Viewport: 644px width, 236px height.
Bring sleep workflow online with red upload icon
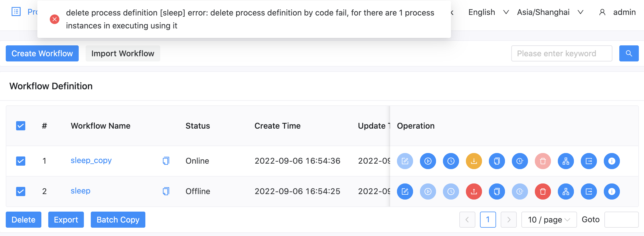click(474, 191)
